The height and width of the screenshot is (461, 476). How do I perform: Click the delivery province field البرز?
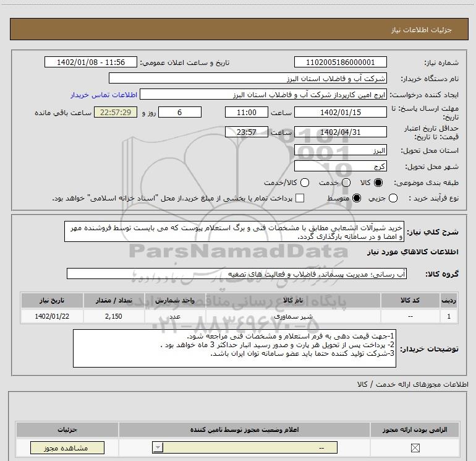[340, 150]
